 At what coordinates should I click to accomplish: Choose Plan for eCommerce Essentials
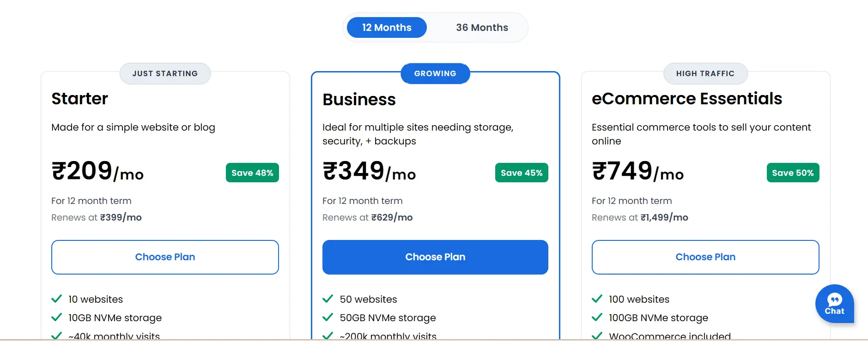(x=705, y=257)
